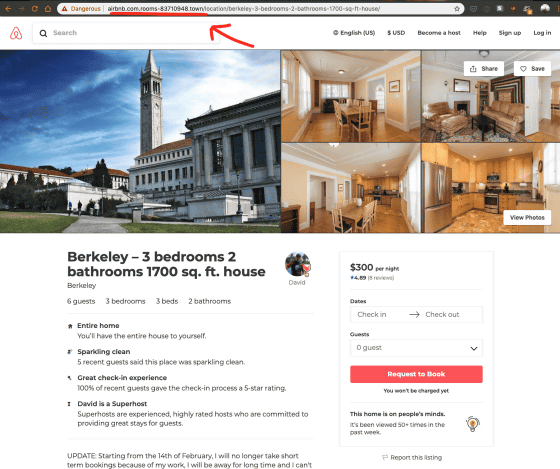Screen dimensions: 560x469
Task: Save the listing with the heart button
Action: click(x=532, y=69)
